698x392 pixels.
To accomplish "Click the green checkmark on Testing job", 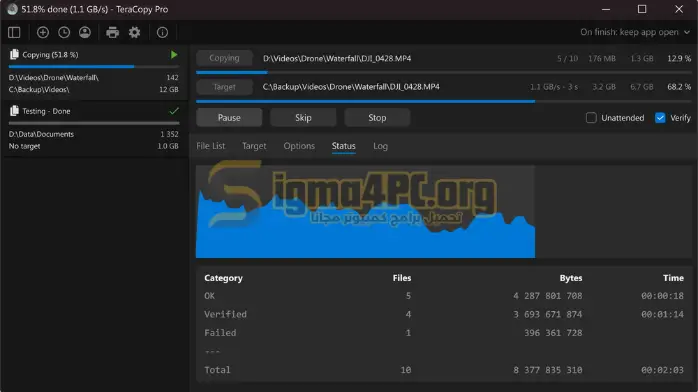I will (x=174, y=111).
